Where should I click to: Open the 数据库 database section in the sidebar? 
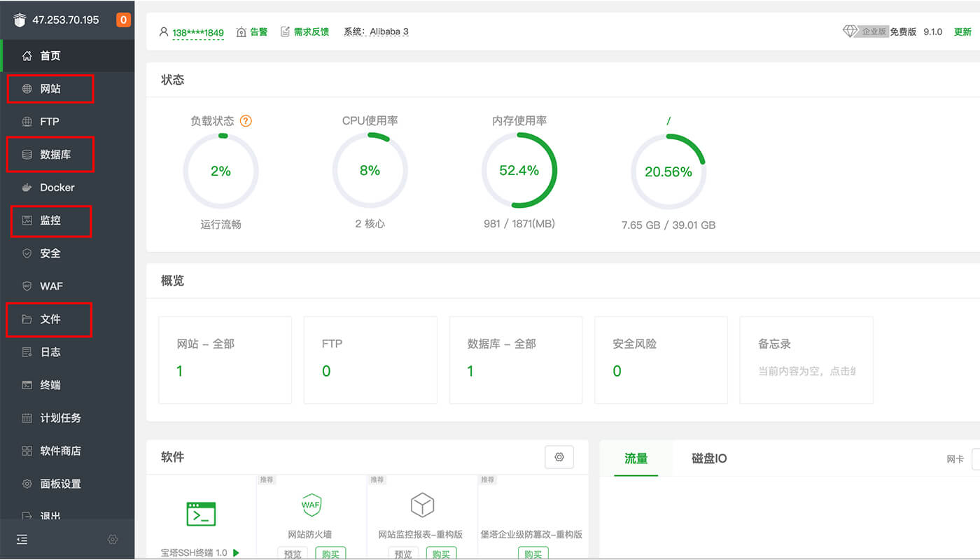[x=67, y=155]
